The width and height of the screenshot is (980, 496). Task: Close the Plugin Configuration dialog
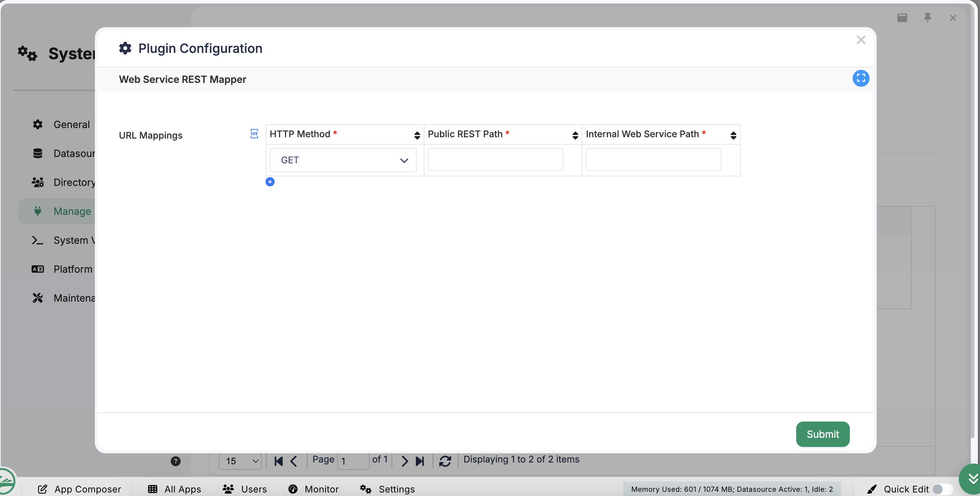pos(860,40)
